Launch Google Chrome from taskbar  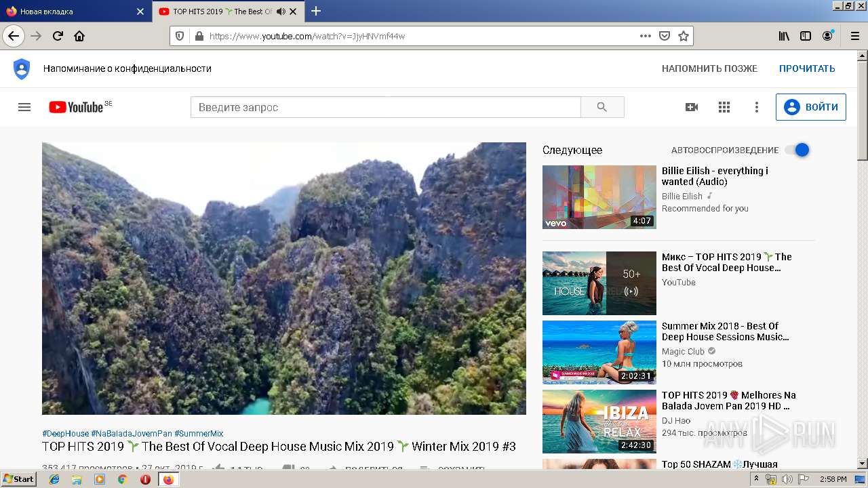click(x=122, y=479)
